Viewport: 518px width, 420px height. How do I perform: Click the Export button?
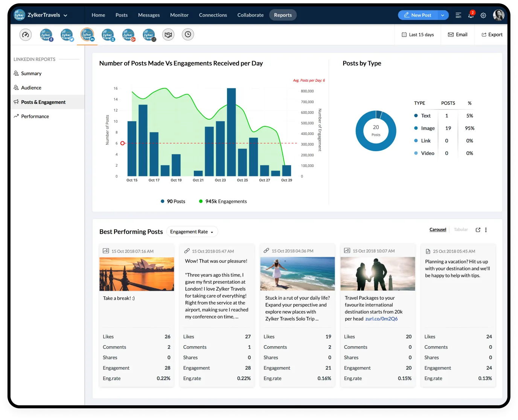coord(492,35)
